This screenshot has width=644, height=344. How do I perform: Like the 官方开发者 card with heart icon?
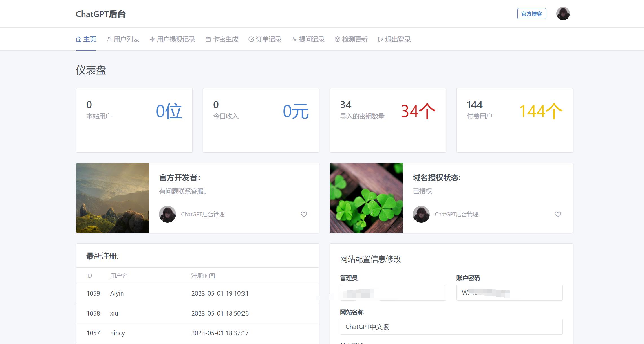tap(304, 214)
